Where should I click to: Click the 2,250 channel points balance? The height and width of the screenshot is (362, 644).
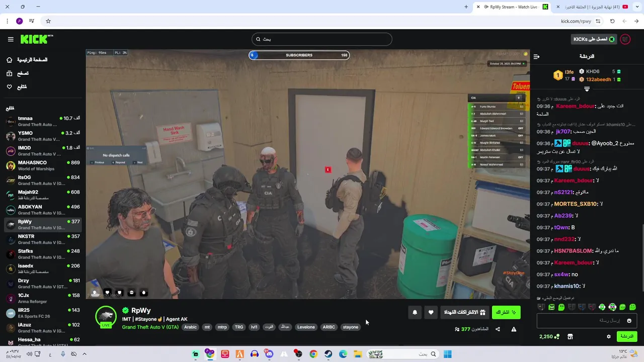click(x=549, y=336)
